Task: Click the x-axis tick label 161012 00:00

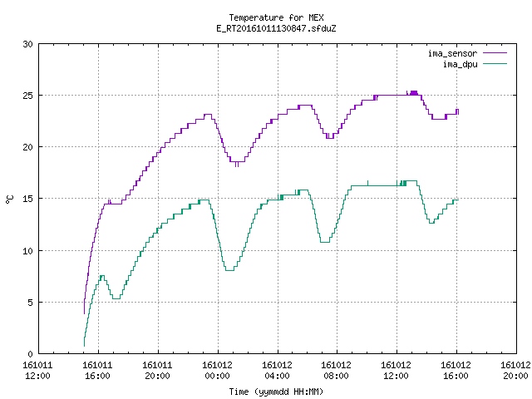Action: 217,371
